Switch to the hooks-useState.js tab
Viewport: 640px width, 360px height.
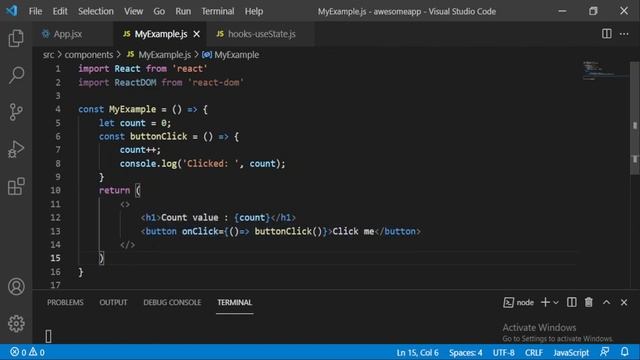[x=261, y=34]
